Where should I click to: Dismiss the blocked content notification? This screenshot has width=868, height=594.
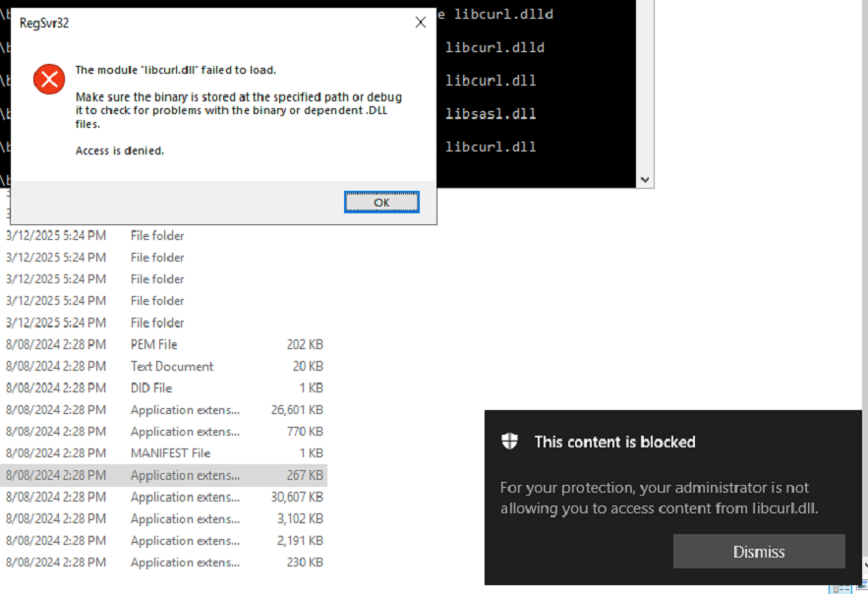tap(759, 552)
